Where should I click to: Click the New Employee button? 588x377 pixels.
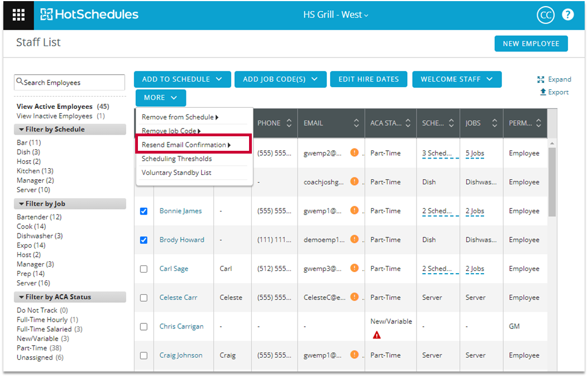click(530, 44)
